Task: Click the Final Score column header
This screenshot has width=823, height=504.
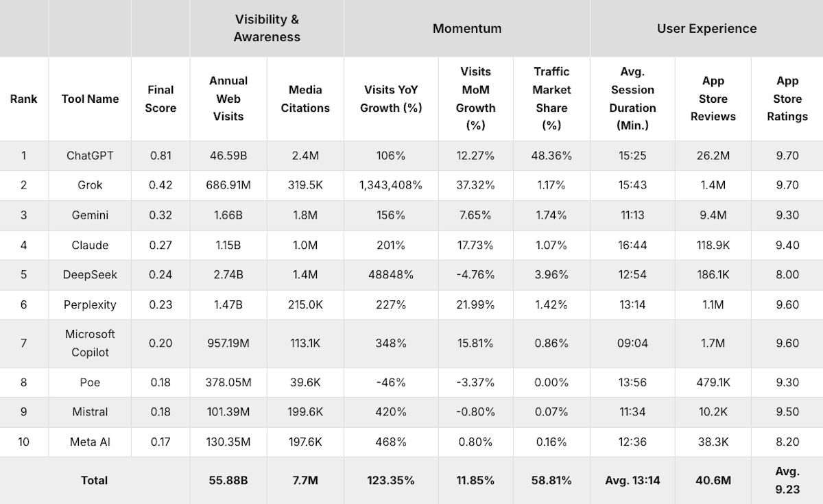Action: point(160,99)
